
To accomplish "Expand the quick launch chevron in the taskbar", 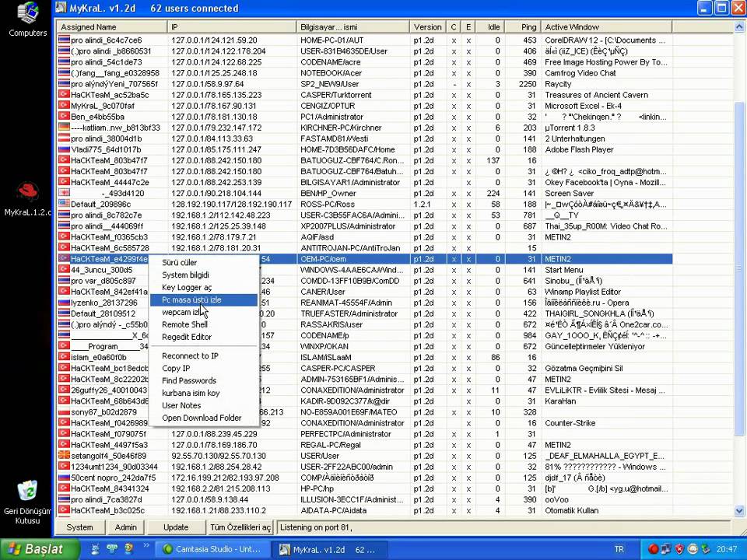I will coord(146,546).
